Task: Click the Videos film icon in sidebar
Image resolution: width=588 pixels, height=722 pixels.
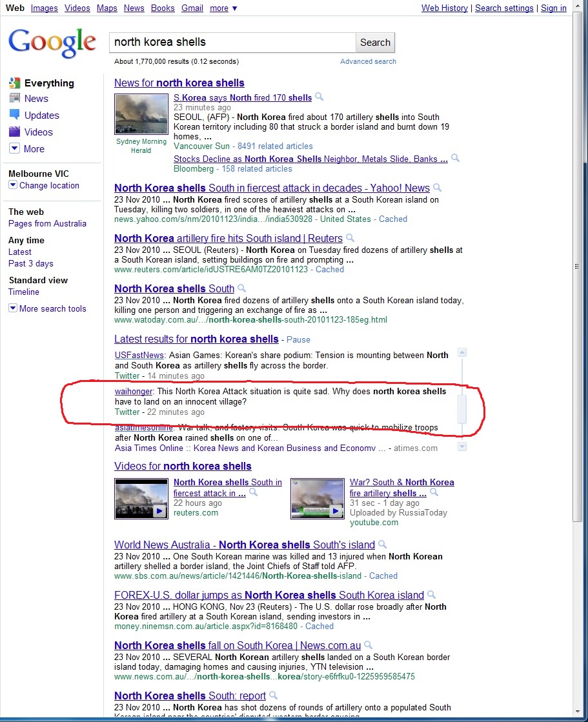Action: tap(15, 132)
